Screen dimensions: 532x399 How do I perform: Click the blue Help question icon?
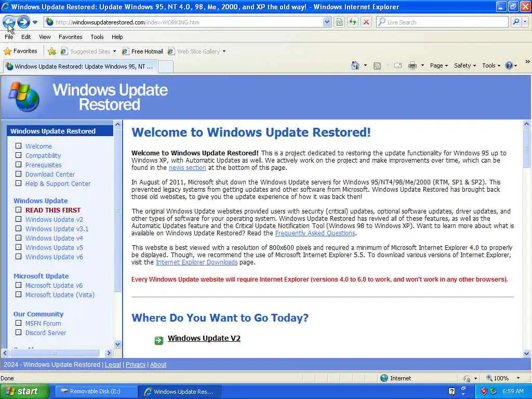tap(509, 65)
